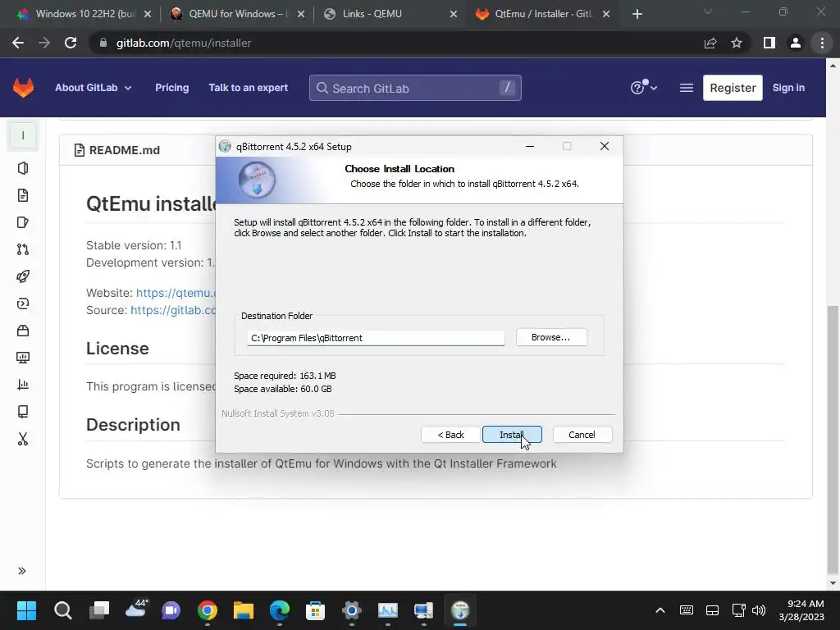Show hidden system tray icons
This screenshot has width=840, height=630.
pyautogui.click(x=660, y=610)
